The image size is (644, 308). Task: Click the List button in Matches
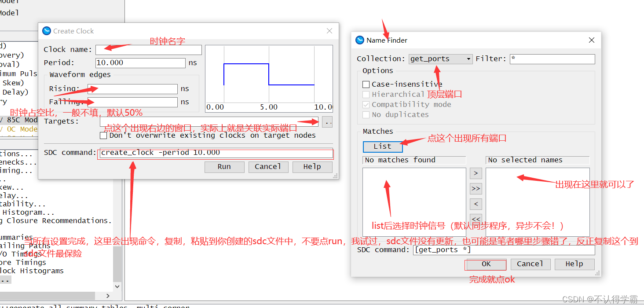382,147
